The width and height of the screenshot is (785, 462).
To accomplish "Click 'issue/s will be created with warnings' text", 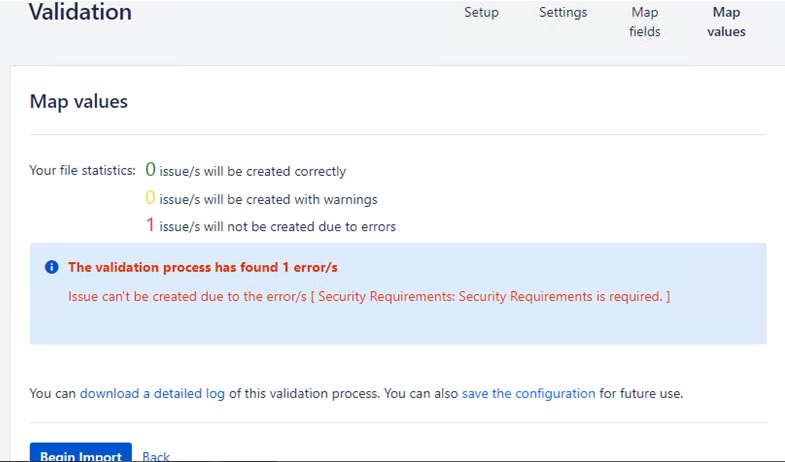I will pos(268,199).
